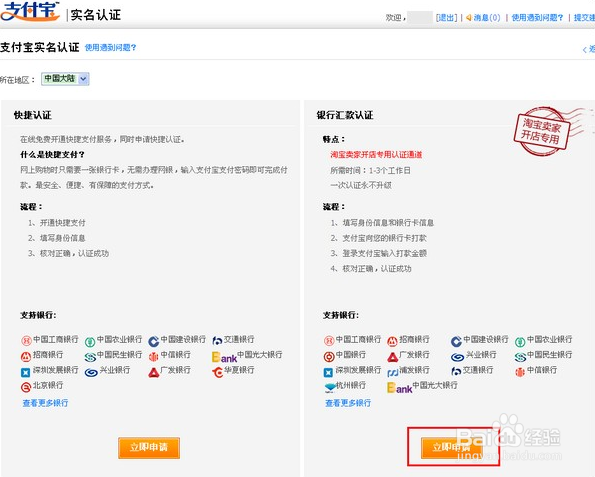Image resolution: width=595 pixels, height=477 pixels.
Task: Click 中国光大银行 Bank icon in 银行汇款认证 panel
Action: (399, 388)
